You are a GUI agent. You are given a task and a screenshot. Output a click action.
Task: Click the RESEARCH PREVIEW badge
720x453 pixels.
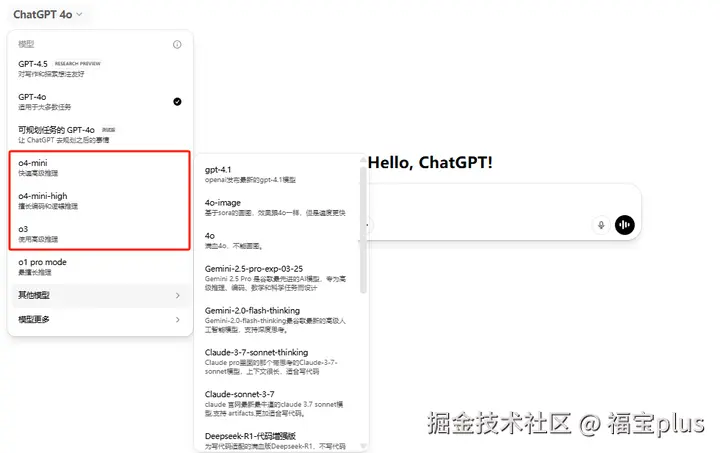[x=78, y=64]
